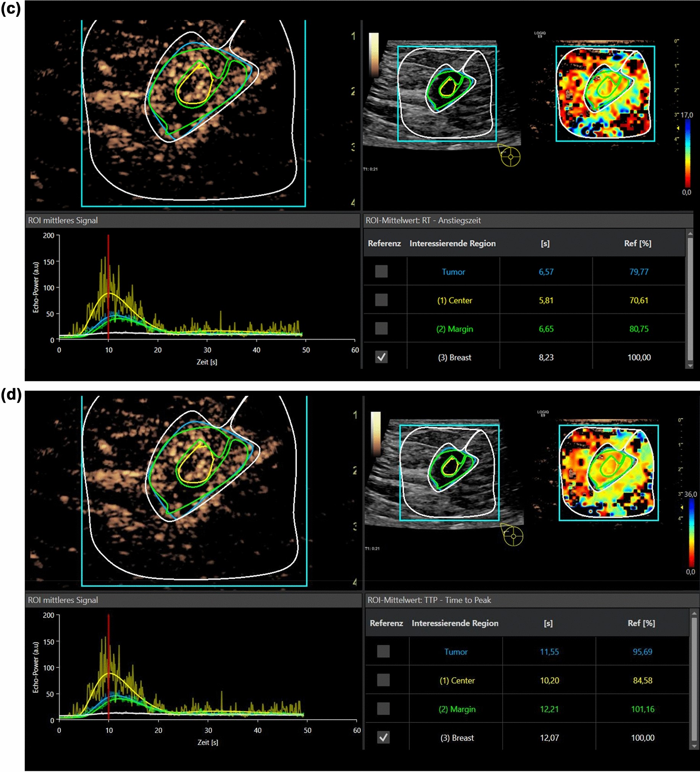700x772 pixels.
Task: Open the parametric color map in the RT panel
Action: pos(605,93)
